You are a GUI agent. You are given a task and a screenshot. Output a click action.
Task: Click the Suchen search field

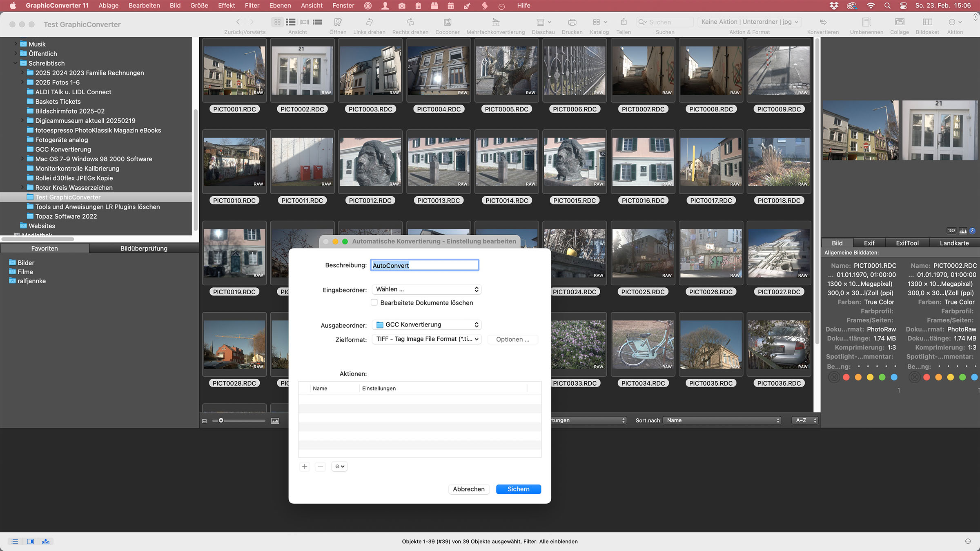(665, 22)
